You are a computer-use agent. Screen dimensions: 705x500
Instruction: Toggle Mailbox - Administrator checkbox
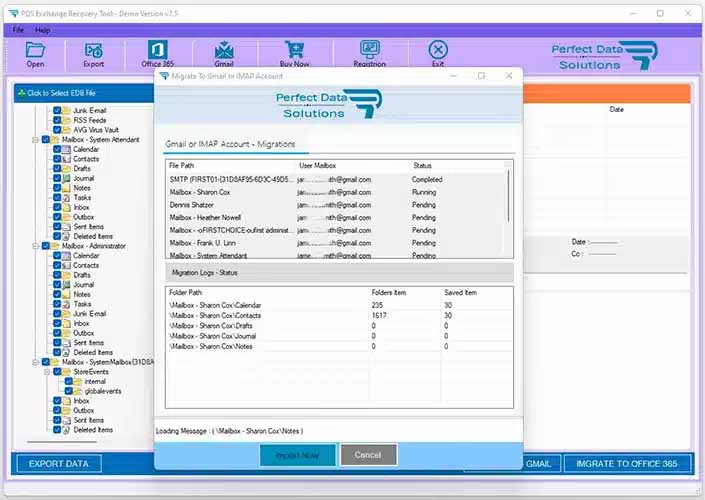(x=46, y=246)
